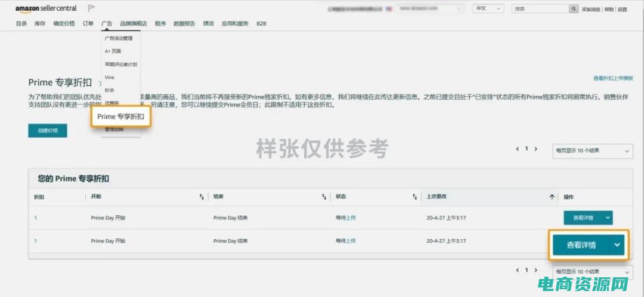Click page number 1 in bottom pagination
Viewport: 644px width, 297px height.
527,270
